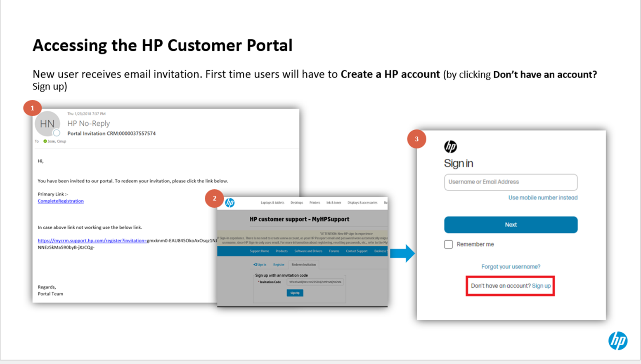This screenshot has height=364, width=641.
Task: Click the HP logo on the MyHPSupport page
Action: 230,203
